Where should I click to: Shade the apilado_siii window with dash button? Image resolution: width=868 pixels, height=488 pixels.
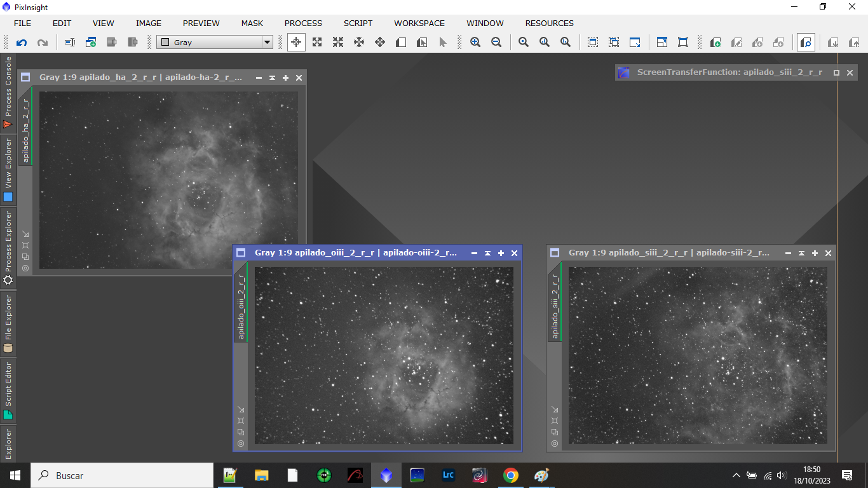(788, 253)
